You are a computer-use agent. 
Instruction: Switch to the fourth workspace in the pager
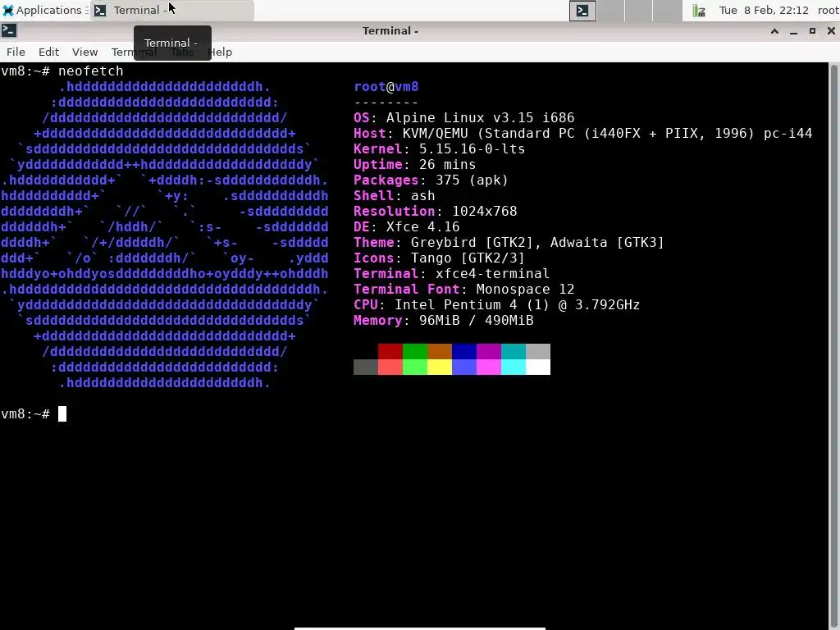667,10
